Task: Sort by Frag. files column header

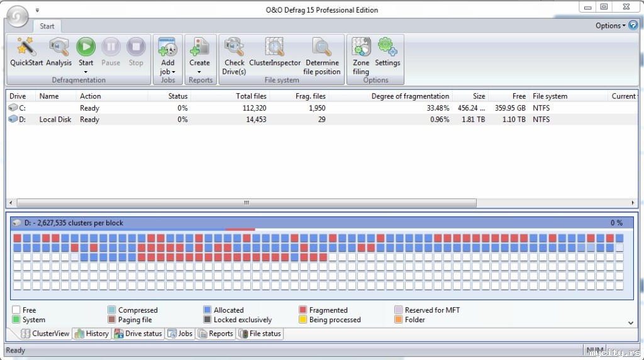Action: click(x=299, y=96)
